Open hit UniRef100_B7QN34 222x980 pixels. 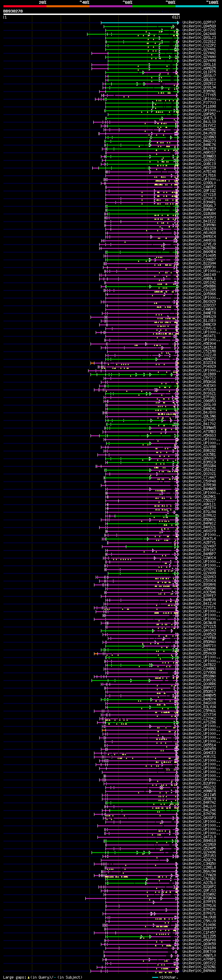pos(199,898)
